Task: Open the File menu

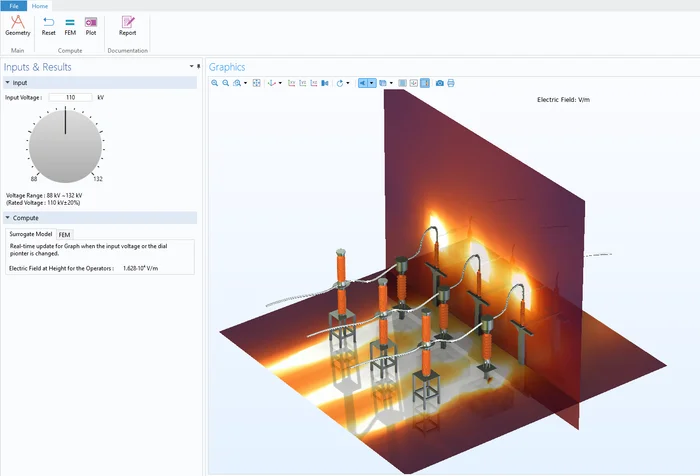Action: (x=13, y=6)
